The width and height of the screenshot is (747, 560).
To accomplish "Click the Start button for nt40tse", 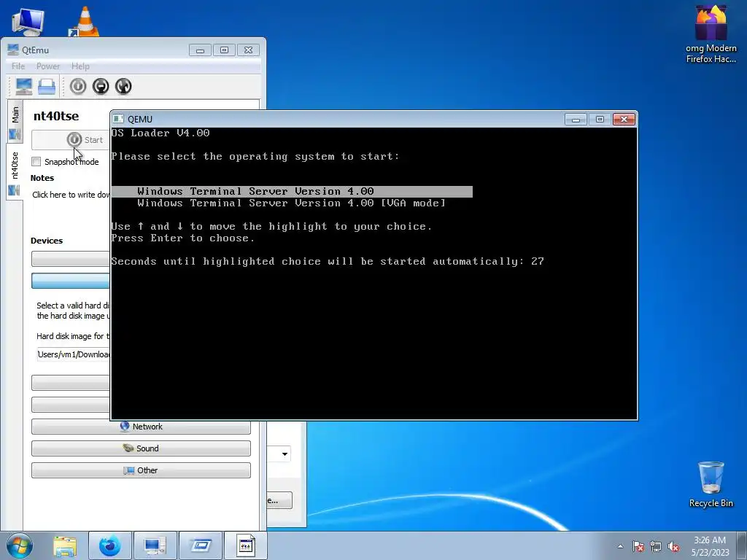I will pyautogui.click(x=71, y=140).
